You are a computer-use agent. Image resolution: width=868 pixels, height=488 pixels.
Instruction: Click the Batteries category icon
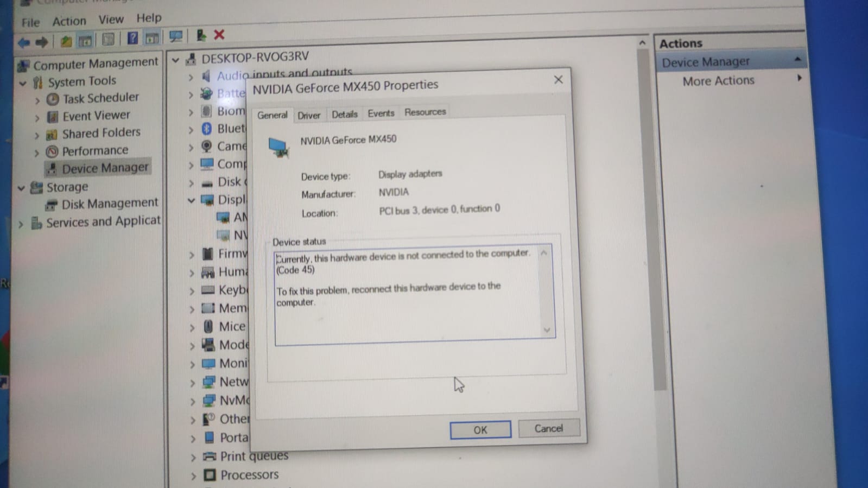(206, 94)
